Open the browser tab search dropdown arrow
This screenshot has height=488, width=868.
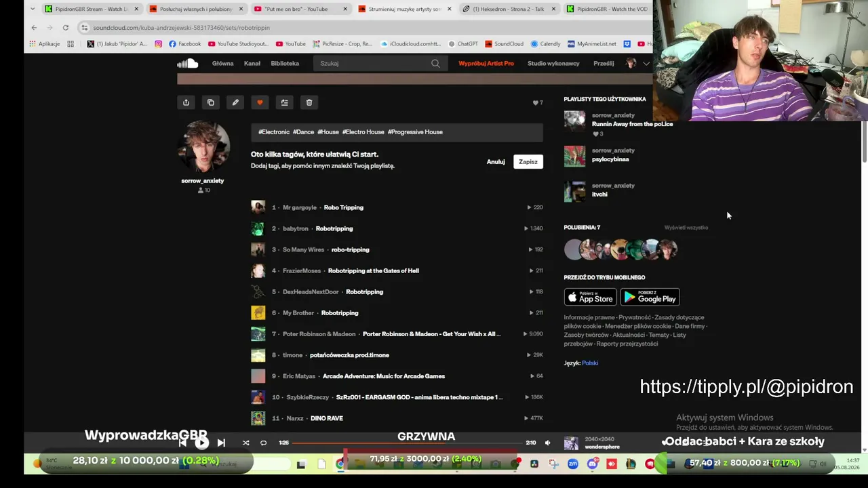[x=33, y=9]
